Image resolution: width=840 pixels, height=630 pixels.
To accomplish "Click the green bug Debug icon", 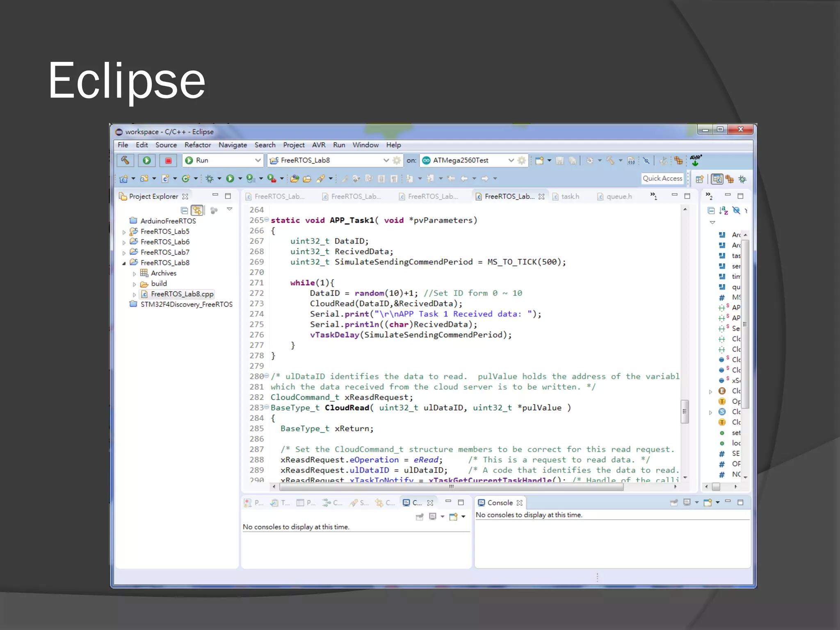I will coord(210,178).
